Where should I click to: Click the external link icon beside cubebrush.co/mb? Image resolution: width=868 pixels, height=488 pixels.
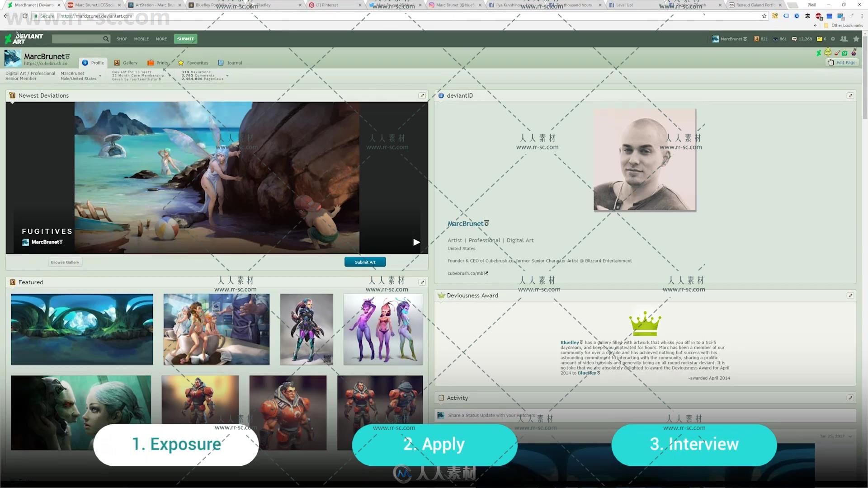486,273
